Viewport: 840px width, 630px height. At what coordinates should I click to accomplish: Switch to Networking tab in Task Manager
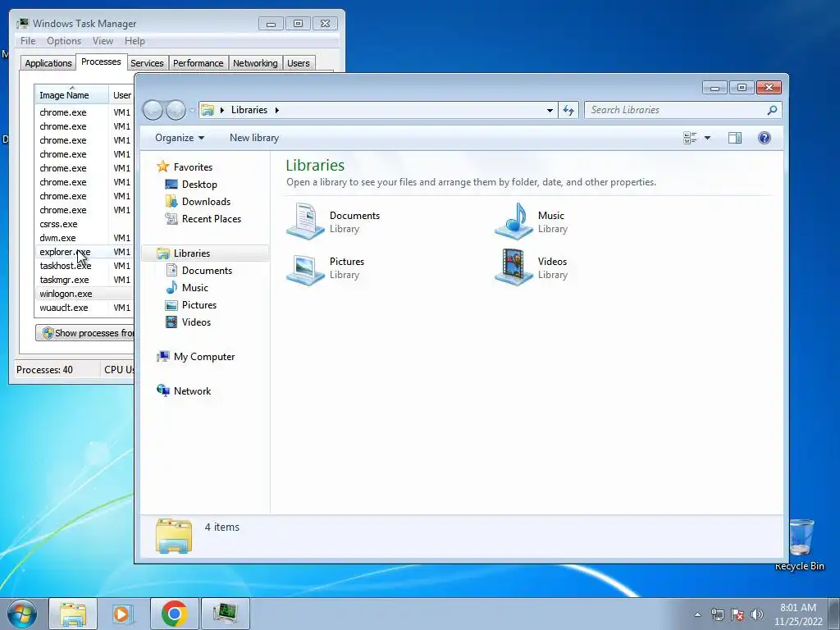point(255,63)
